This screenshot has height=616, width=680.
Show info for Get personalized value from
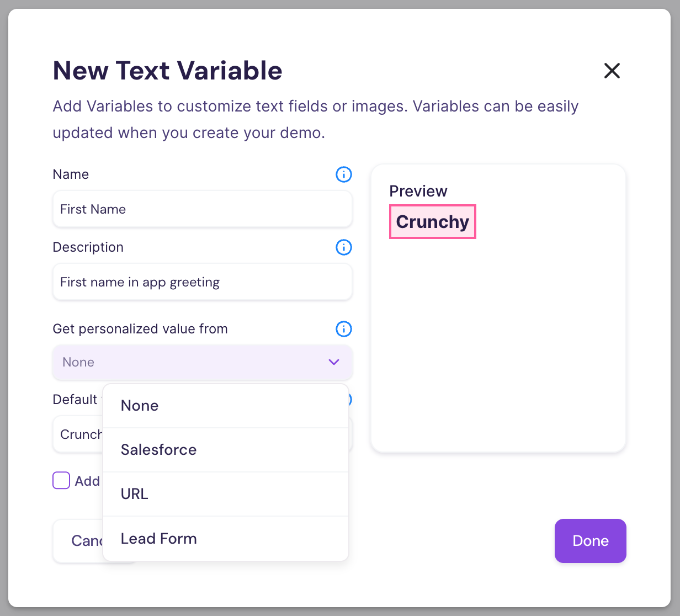click(343, 329)
